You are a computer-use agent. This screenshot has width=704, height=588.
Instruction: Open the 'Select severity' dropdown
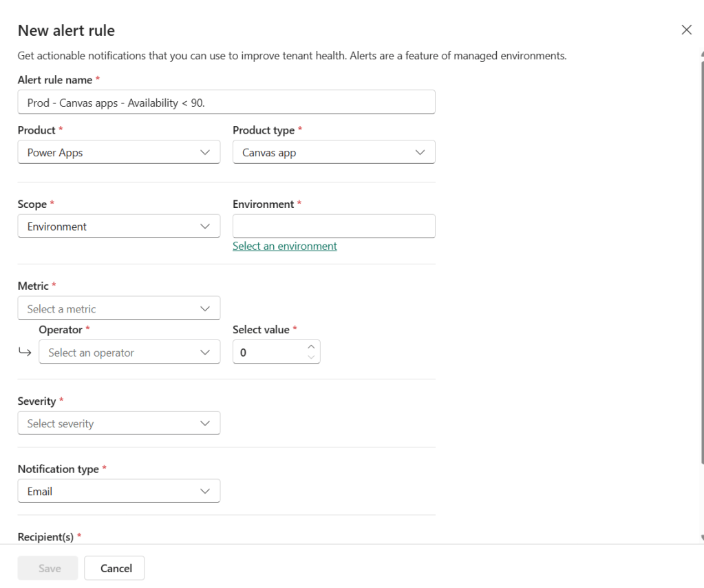click(x=118, y=423)
